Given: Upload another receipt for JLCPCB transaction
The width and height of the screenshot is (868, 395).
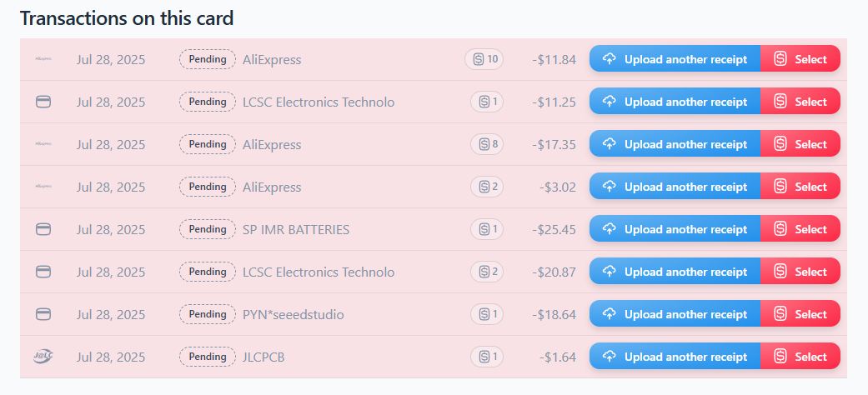Looking at the screenshot, I should (x=675, y=357).
